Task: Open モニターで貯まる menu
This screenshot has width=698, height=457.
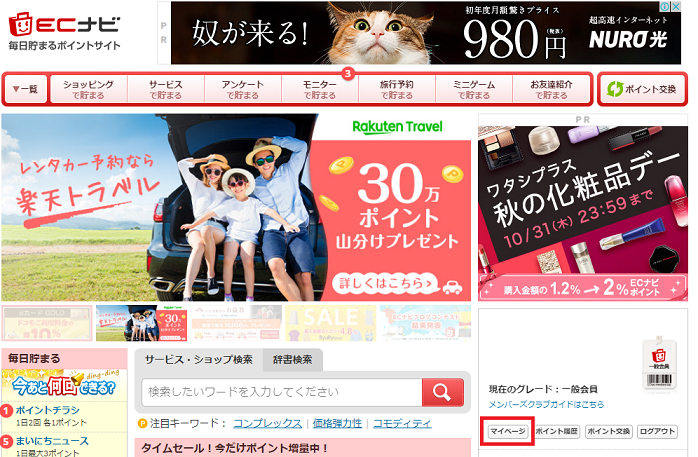Action: coord(320,89)
